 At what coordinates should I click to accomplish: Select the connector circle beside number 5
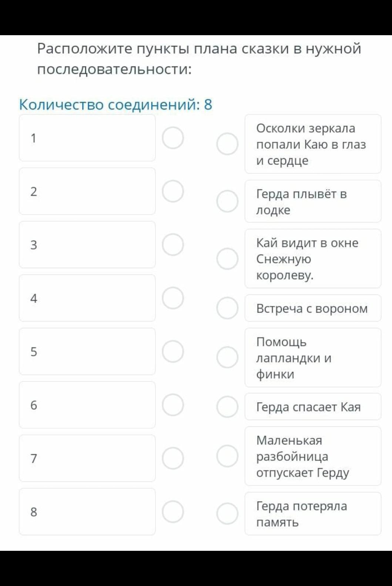pyautogui.click(x=173, y=351)
